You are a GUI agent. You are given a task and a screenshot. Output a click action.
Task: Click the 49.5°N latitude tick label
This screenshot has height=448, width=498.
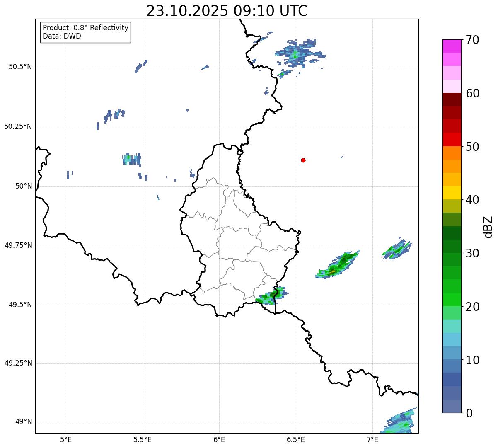pos(20,305)
